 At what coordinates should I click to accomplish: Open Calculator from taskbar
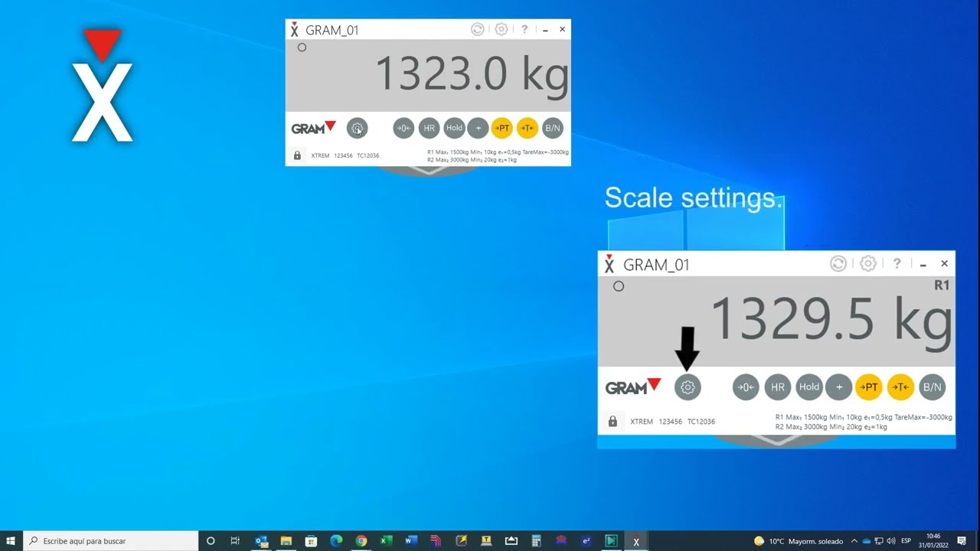[536, 541]
